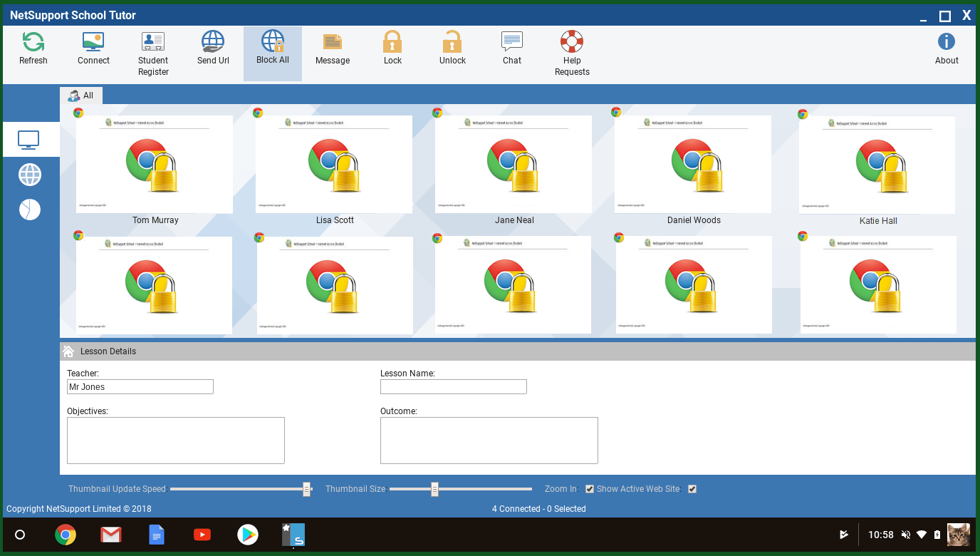
Task: Click the Unlock toolbar icon
Action: pyautogui.click(x=452, y=48)
